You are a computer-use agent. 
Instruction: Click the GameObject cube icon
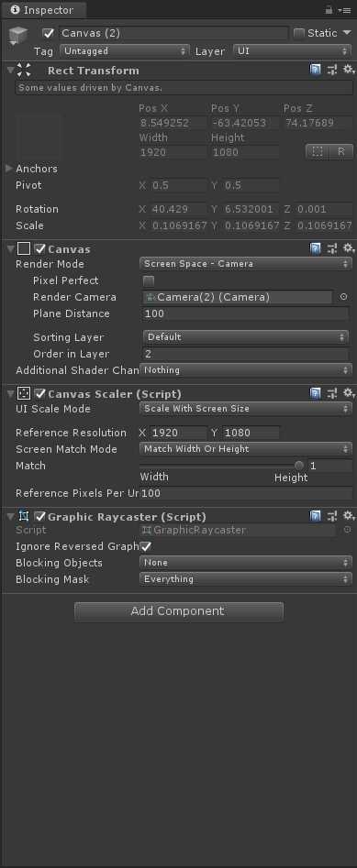pyautogui.click(x=18, y=37)
